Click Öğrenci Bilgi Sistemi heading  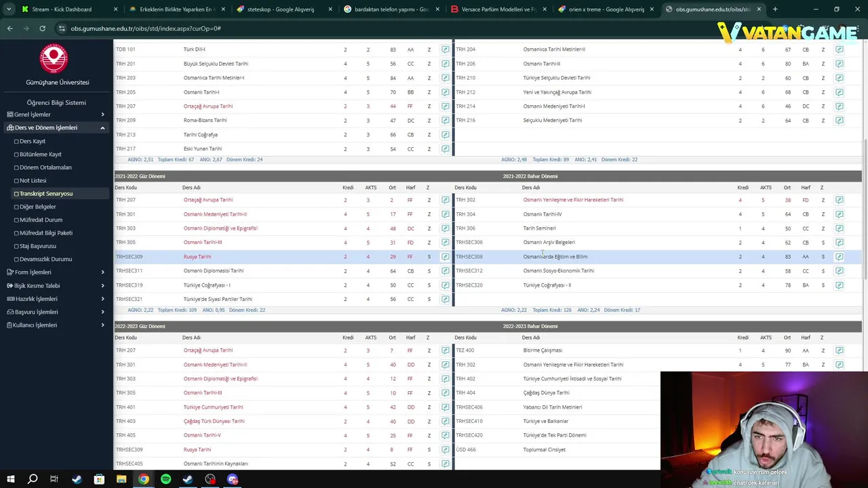(x=56, y=103)
